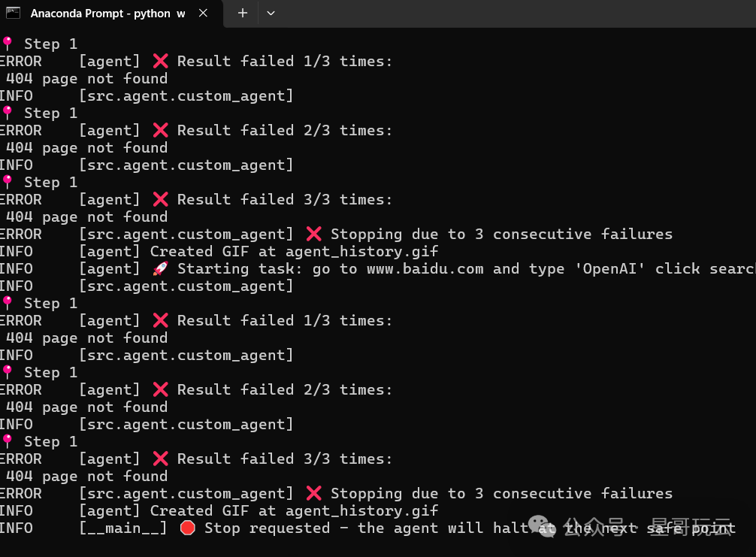Screen dimensions: 756x557
Task: Close the Anaconda Prompt tab
Action: point(203,13)
